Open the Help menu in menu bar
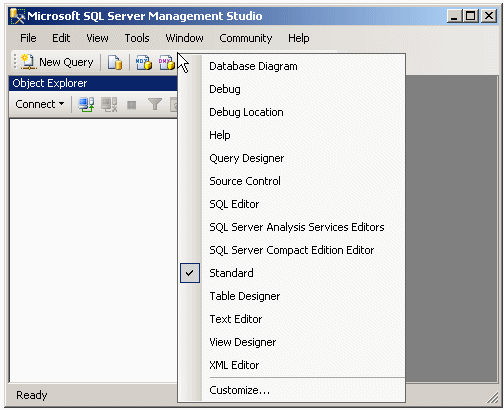504x410 pixels. pyautogui.click(x=299, y=38)
